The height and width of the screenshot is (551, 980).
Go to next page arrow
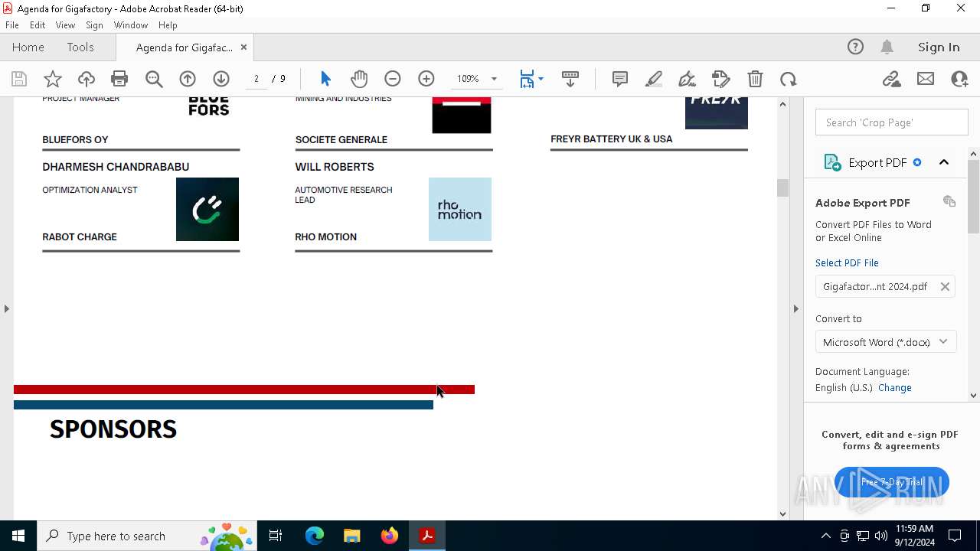[221, 79]
